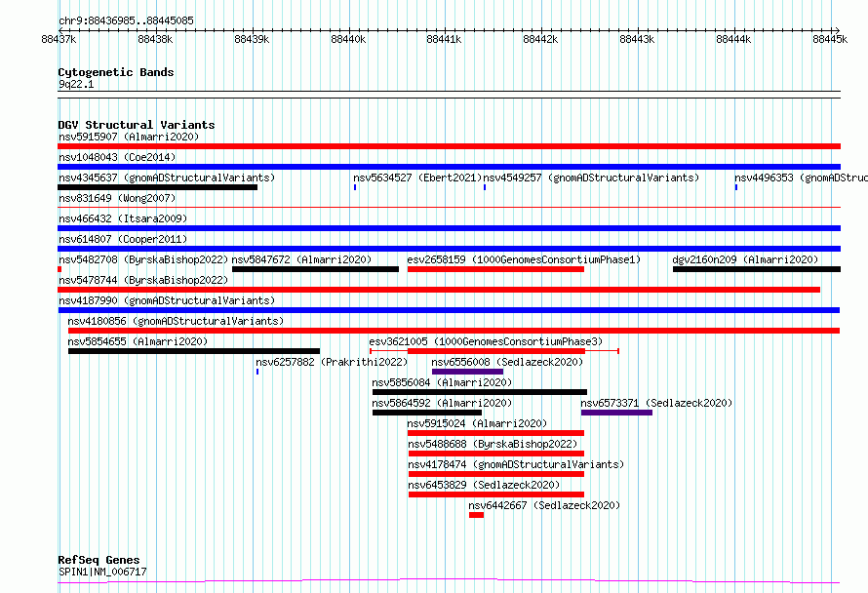Screen dimensions: 868x593
Task: Select nsv5482708 (ByrskaBishop2022) label
Action: [x=143, y=259]
